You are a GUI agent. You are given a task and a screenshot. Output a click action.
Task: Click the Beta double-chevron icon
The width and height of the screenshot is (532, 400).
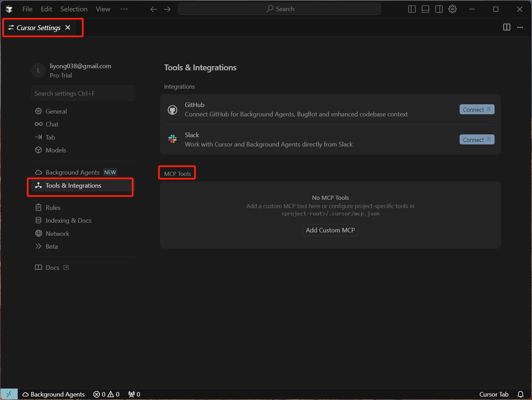(x=38, y=246)
